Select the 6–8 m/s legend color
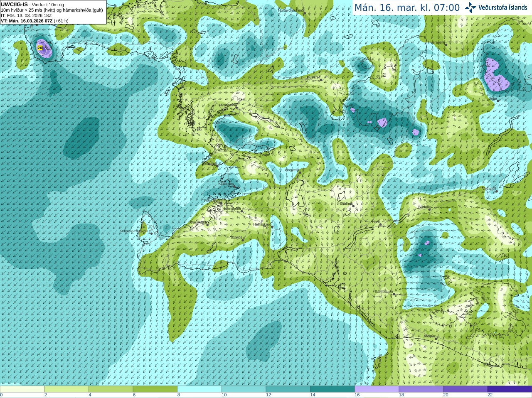 click(155, 389)
